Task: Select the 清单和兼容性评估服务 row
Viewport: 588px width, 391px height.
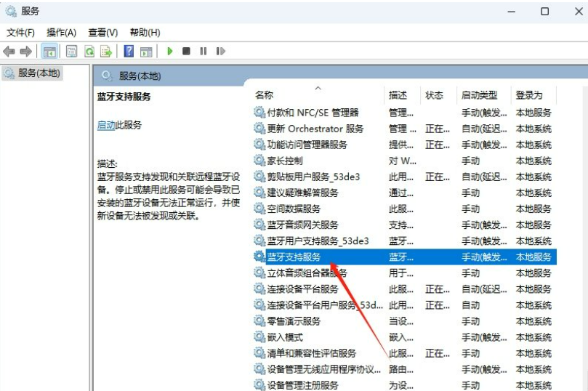Action: [x=404, y=353]
